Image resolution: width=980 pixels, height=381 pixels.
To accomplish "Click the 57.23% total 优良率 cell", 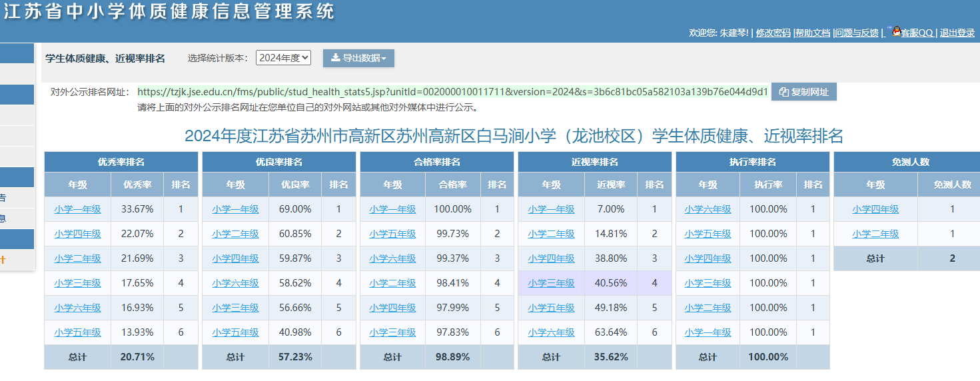I will point(295,357).
